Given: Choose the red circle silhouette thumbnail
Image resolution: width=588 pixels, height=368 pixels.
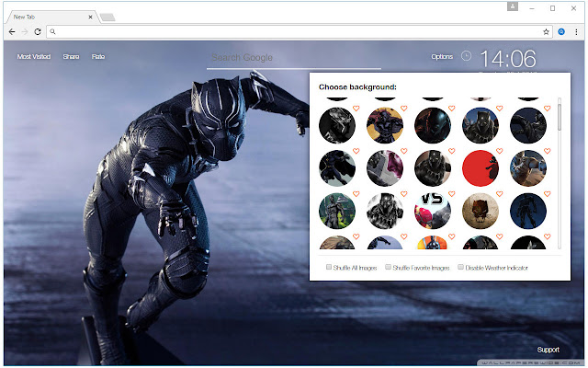Looking at the screenshot, I should [x=481, y=168].
